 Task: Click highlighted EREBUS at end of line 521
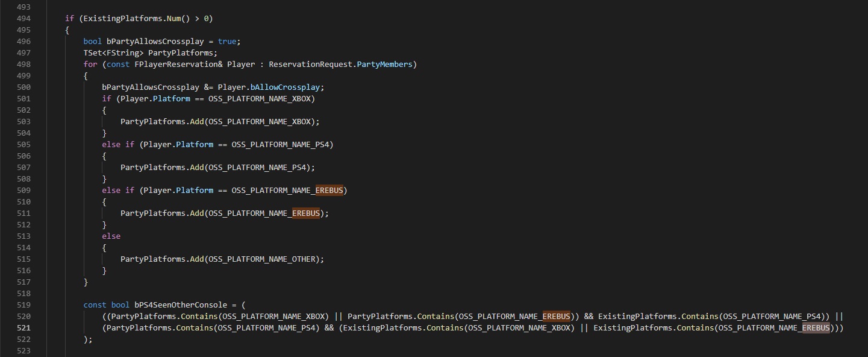(816, 327)
